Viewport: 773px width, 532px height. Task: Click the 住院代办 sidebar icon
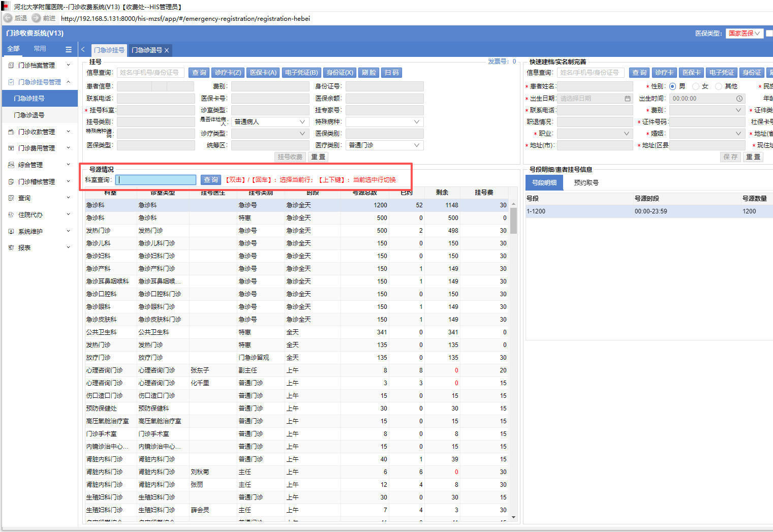point(11,215)
